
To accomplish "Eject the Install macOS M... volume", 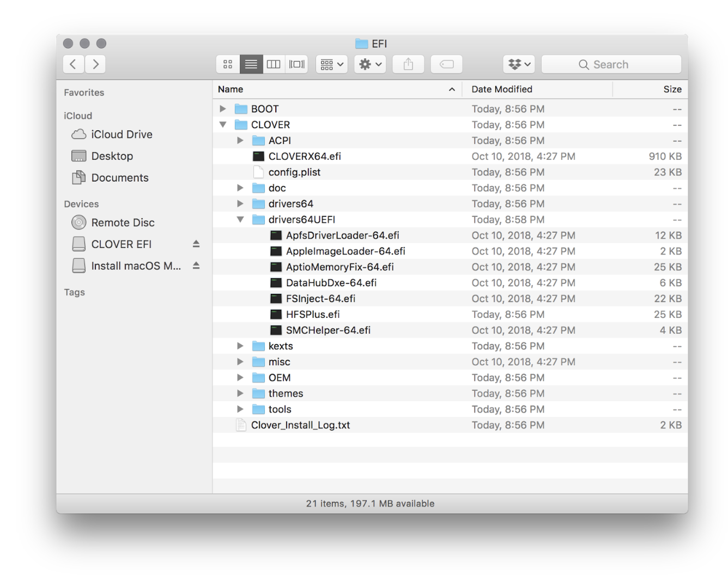I will point(196,266).
